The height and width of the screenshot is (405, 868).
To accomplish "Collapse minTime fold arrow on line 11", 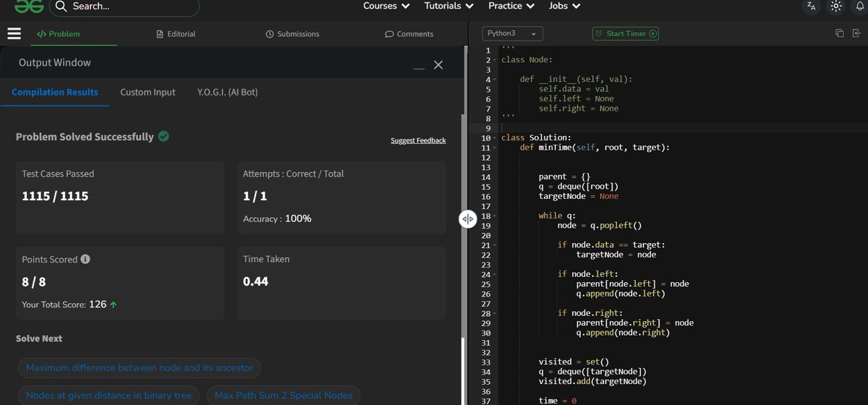I will [496, 148].
